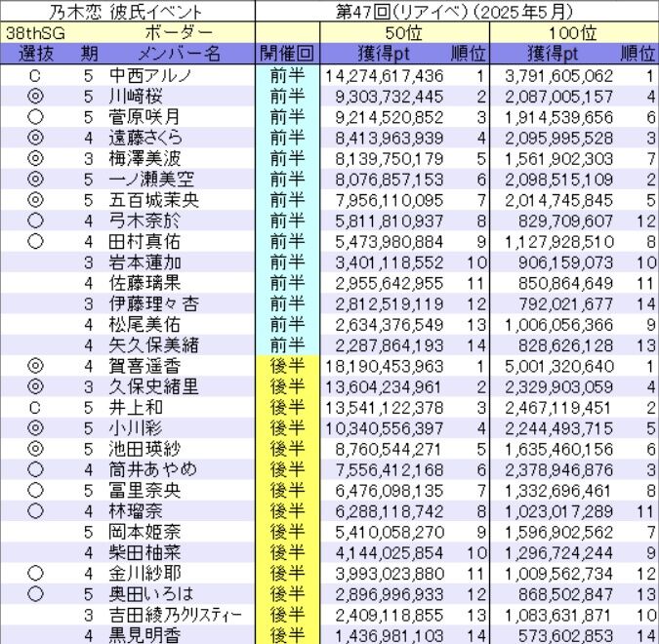The height and width of the screenshot is (644, 659).
Task: Select the value 2,467,119,451
Action: point(557,408)
